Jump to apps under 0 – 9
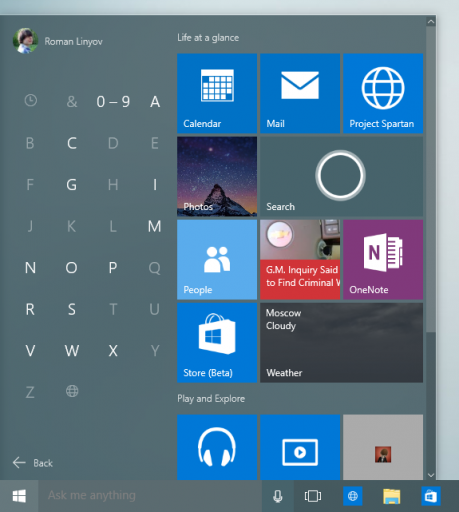The image size is (459, 512). [x=113, y=102]
